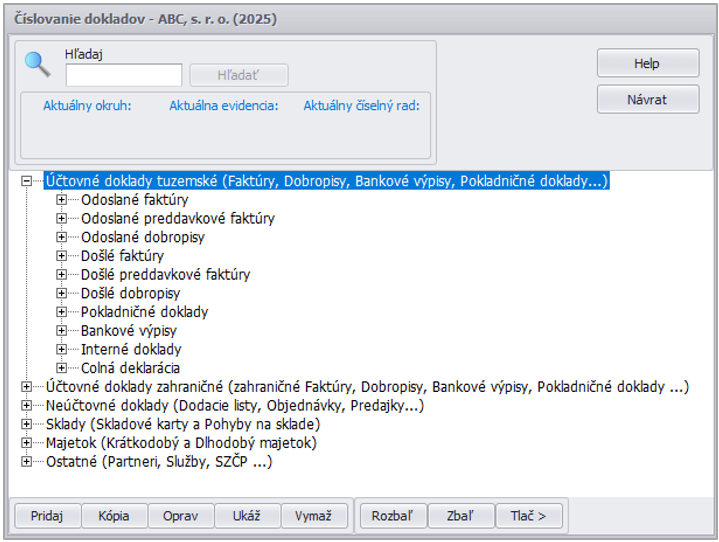Click the magnifying glass search icon
Screen dimensions: 719x542
(37, 64)
